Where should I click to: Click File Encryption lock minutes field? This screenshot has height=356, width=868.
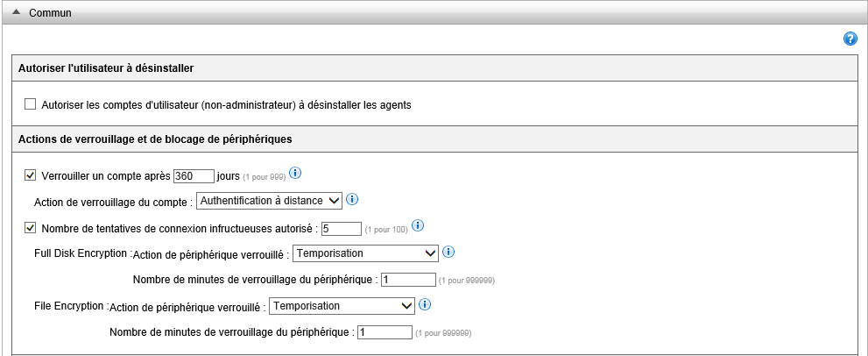coord(385,332)
